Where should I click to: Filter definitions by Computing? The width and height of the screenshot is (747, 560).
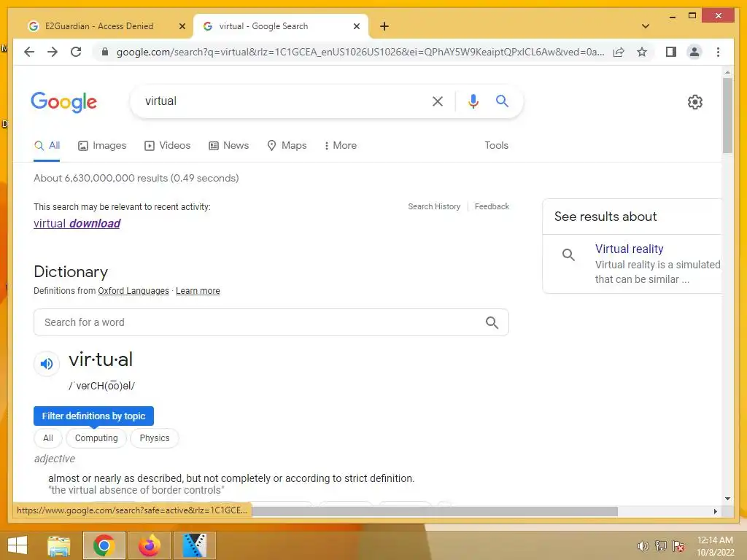[x=96, y=438]
